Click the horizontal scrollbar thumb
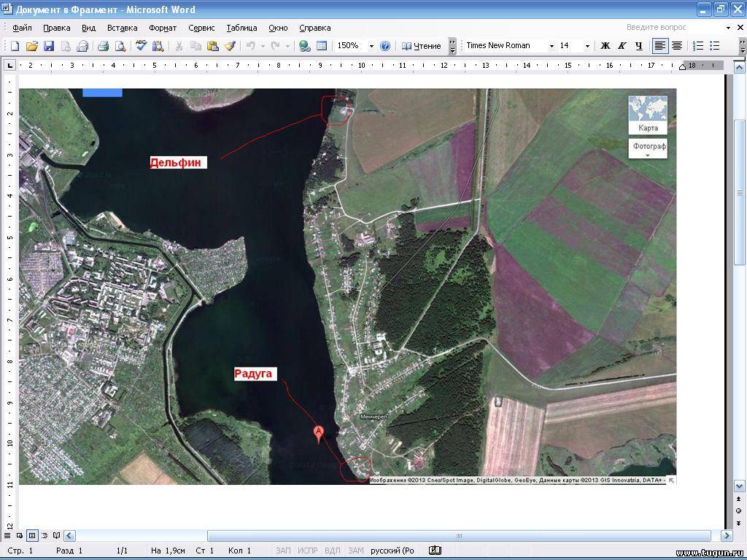Viewport: 747px width, 560px height. (x=459, y=536)
